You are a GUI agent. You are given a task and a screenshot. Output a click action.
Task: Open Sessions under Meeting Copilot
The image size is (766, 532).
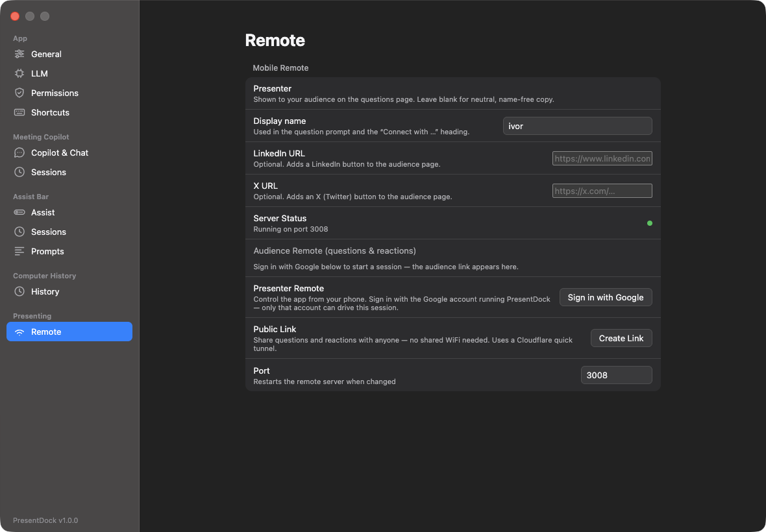pos(69,173)
